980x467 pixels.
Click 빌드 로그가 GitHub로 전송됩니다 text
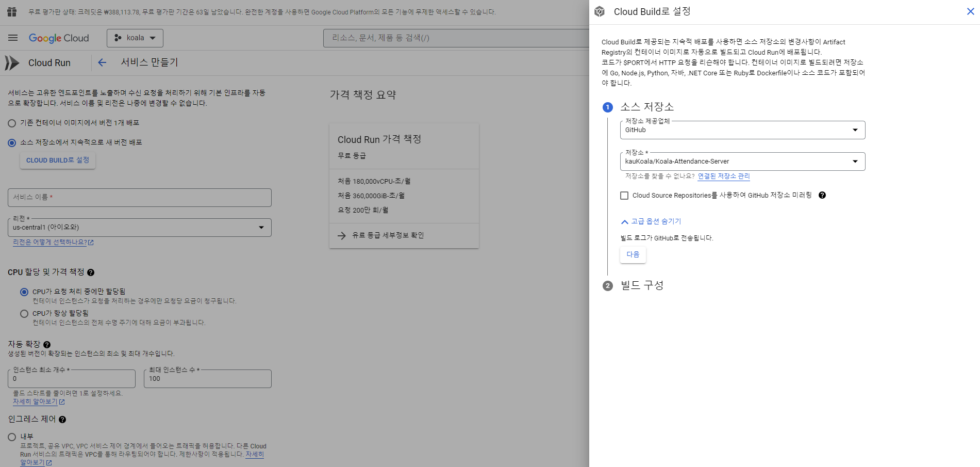point(667,238)
